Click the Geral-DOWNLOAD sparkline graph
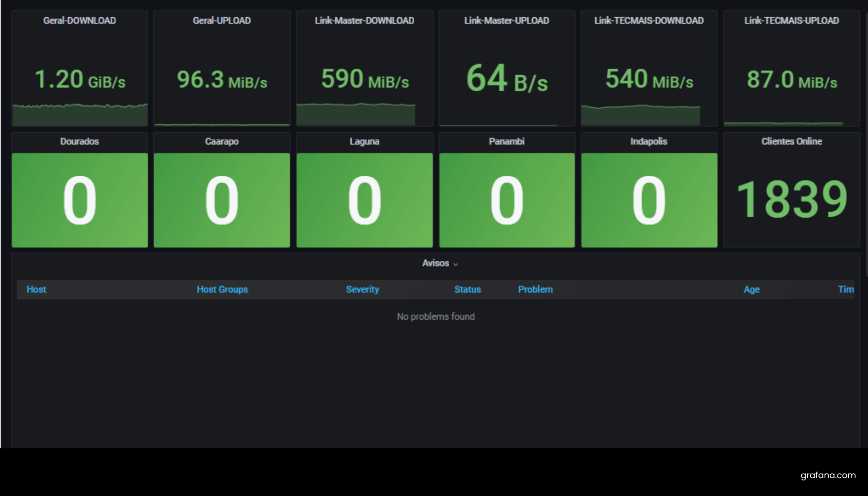868x496 pixels. tap(79, 115)
